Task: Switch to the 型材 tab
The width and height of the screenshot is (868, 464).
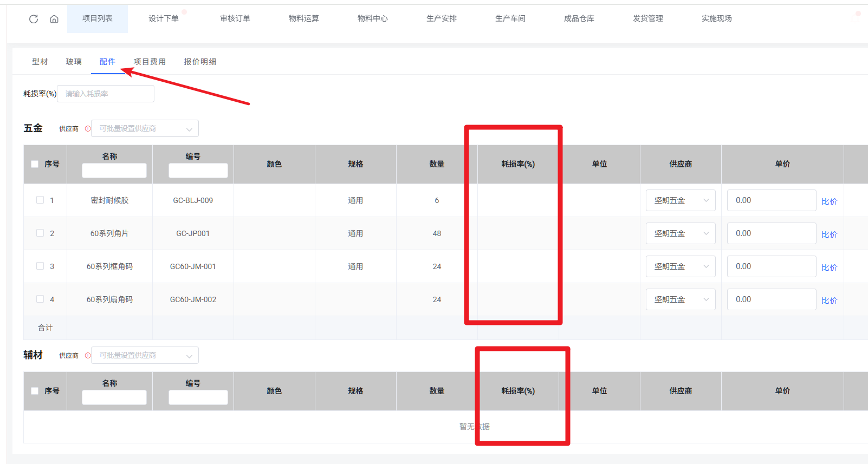Action: click(40, 62)
